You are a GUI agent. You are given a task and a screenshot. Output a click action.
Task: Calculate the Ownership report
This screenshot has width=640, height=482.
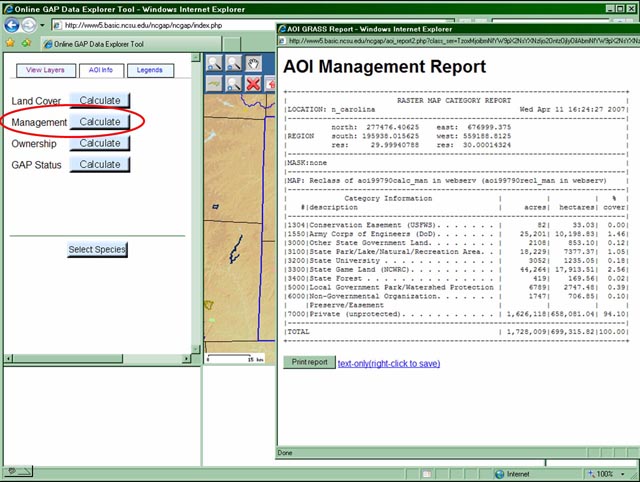pos(100,143)
